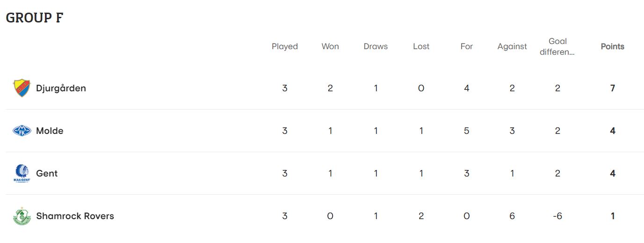644x243 pixels.
Task: Click the Djurgården club crest icon
Action: 22,88
